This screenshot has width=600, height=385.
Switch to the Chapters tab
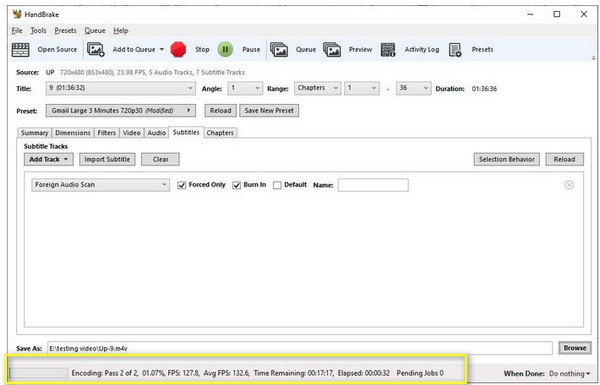click(x=220, y=133)
